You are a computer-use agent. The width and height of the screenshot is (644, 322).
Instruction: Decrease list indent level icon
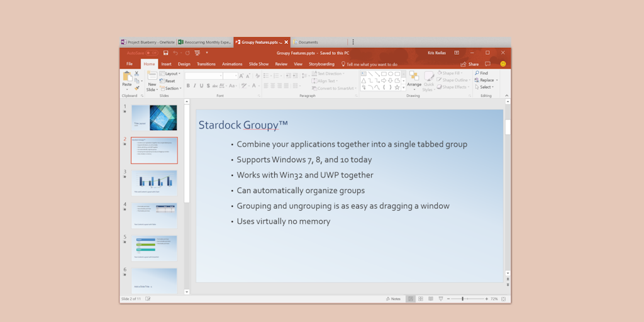pyautogui.click(x=287, y=76)
